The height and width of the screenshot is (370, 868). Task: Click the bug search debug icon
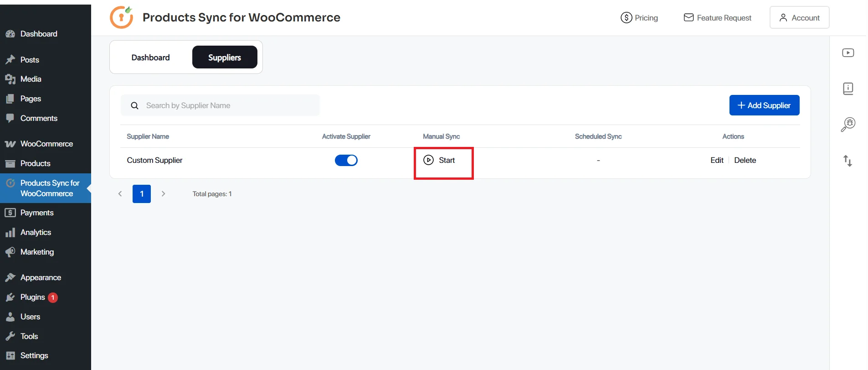click(x=848, y=124)
